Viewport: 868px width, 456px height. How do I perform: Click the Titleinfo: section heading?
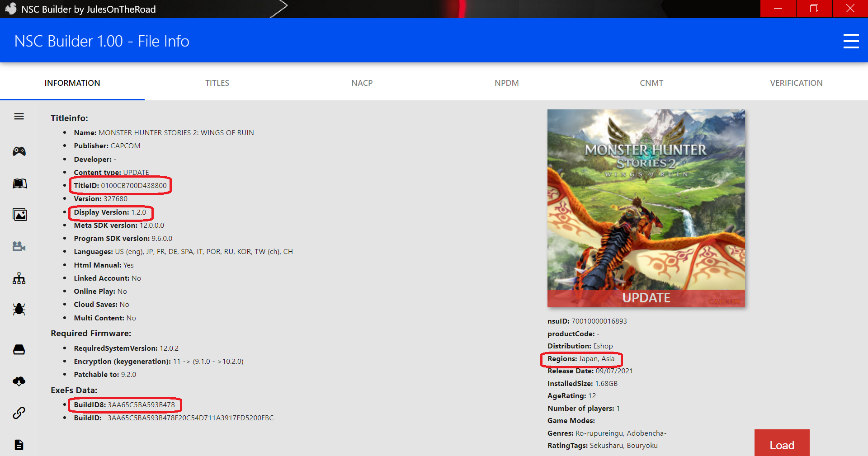coord(69,118)
